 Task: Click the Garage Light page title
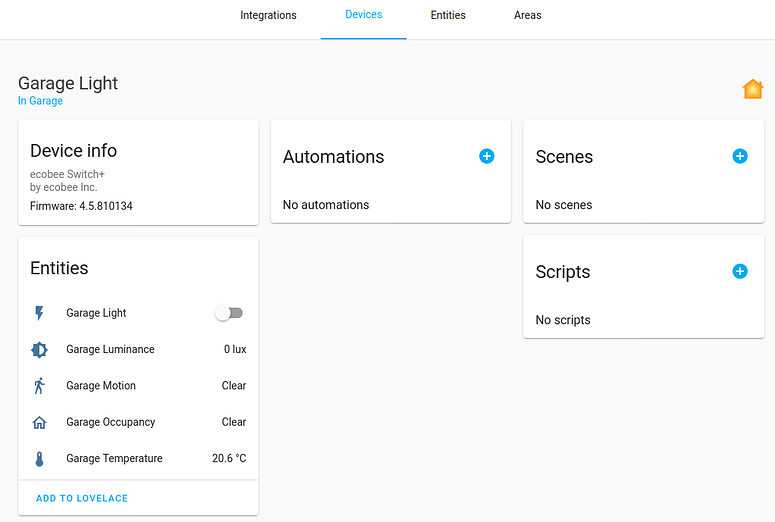pos(68,84)
